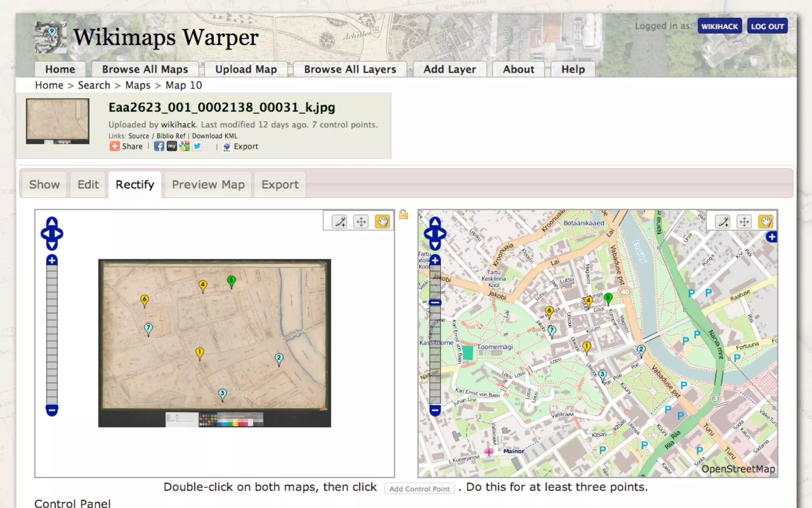Screen dimensions: 812x508
Task: Open the Preview Map tab
Action: click(x=208, y=185)
